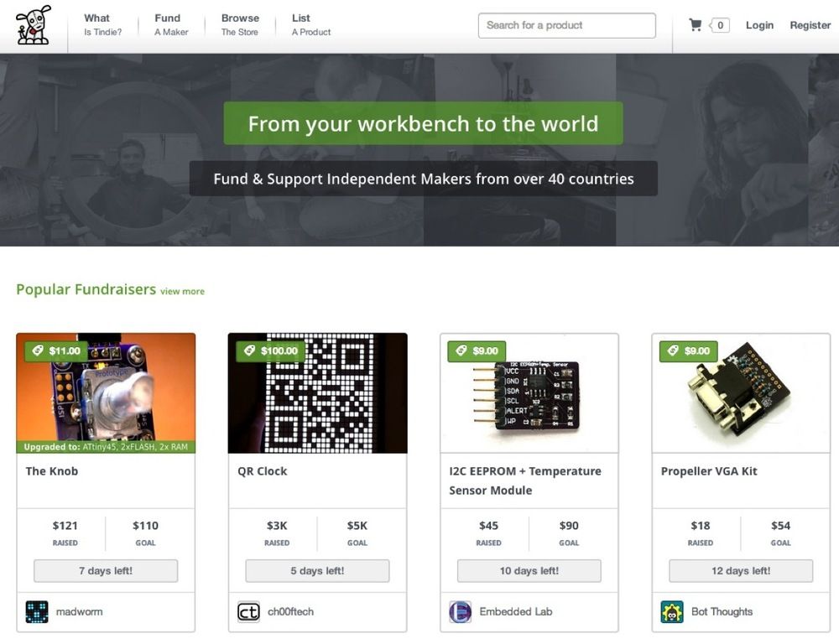Click the Fund & Support Independent Makers tagline
The image size is (839, 644).
click(x=423, y=179)
